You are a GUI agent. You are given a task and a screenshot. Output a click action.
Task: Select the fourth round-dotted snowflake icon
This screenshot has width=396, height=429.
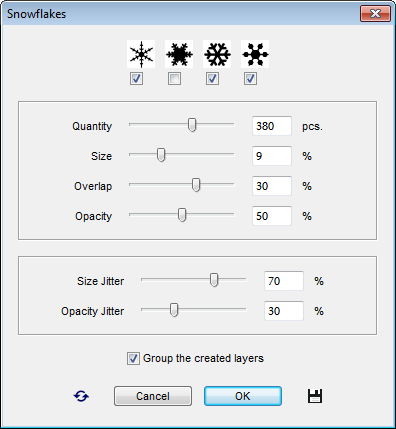tap(255, 54)
